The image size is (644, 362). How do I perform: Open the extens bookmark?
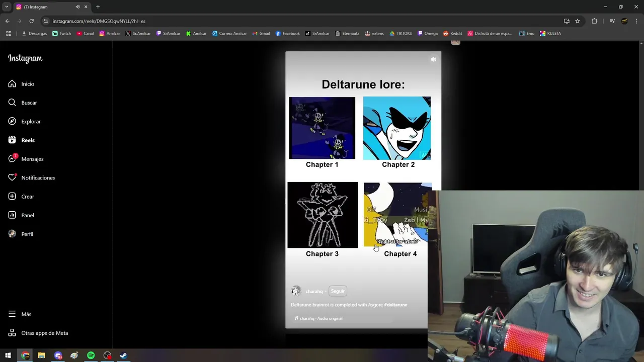(374, 34)
